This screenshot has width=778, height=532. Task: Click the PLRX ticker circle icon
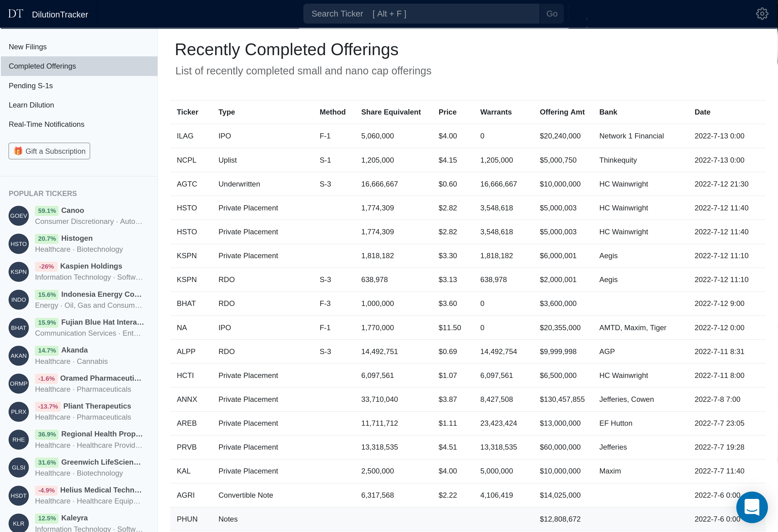click(18, 412)
